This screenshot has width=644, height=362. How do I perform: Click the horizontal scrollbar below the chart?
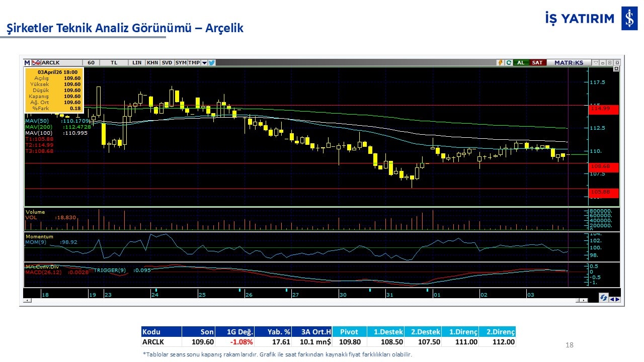tap(302, 300)
